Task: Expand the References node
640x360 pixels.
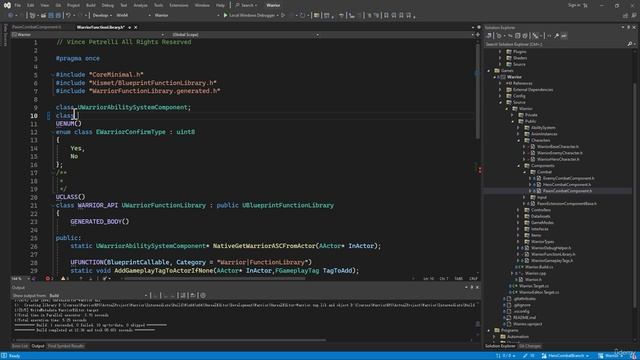Action: (x=500, y=83)
